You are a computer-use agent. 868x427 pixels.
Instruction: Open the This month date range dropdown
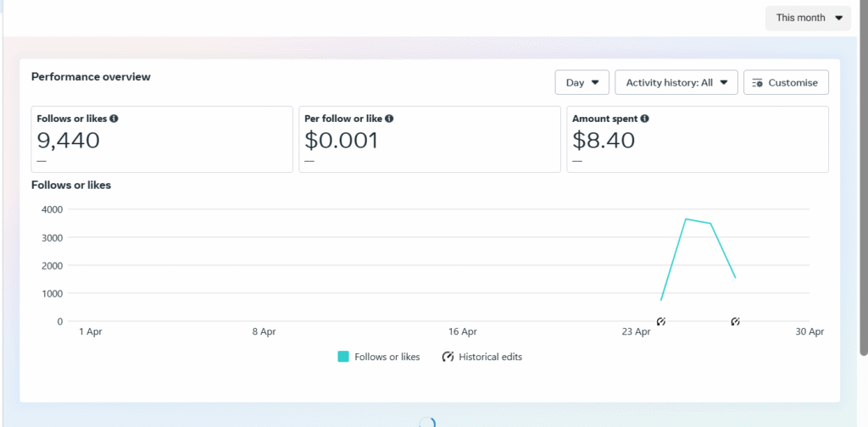point(808,18)
